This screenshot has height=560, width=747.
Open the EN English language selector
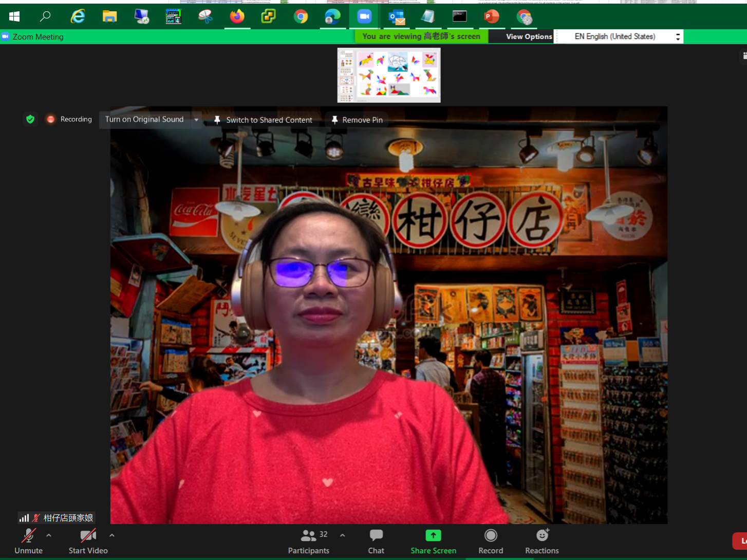[x=619, y=36]
